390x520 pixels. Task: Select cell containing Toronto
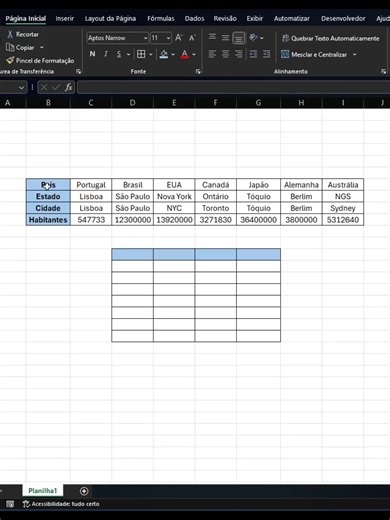tap(215, 208)
